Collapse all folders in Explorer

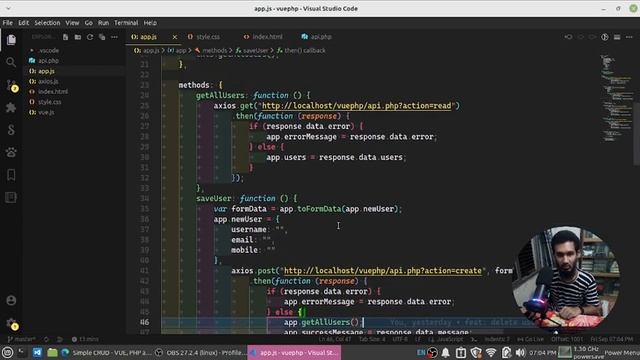(102, 37)
